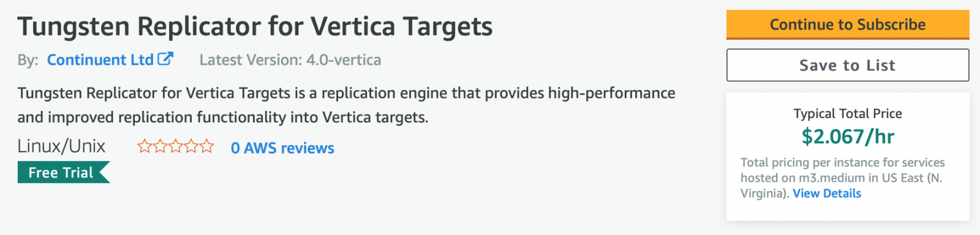
Task: Select the second rating star
Action: 160,146
